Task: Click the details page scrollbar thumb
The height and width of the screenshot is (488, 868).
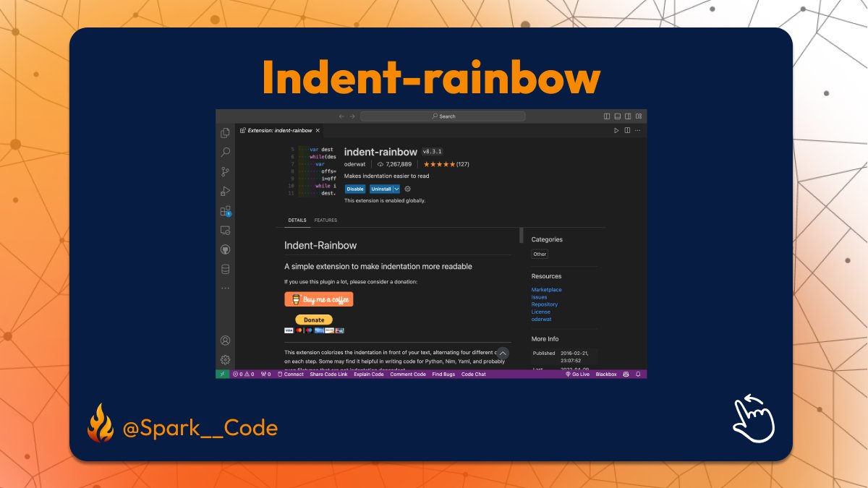Action: click(x=521, y=236)
